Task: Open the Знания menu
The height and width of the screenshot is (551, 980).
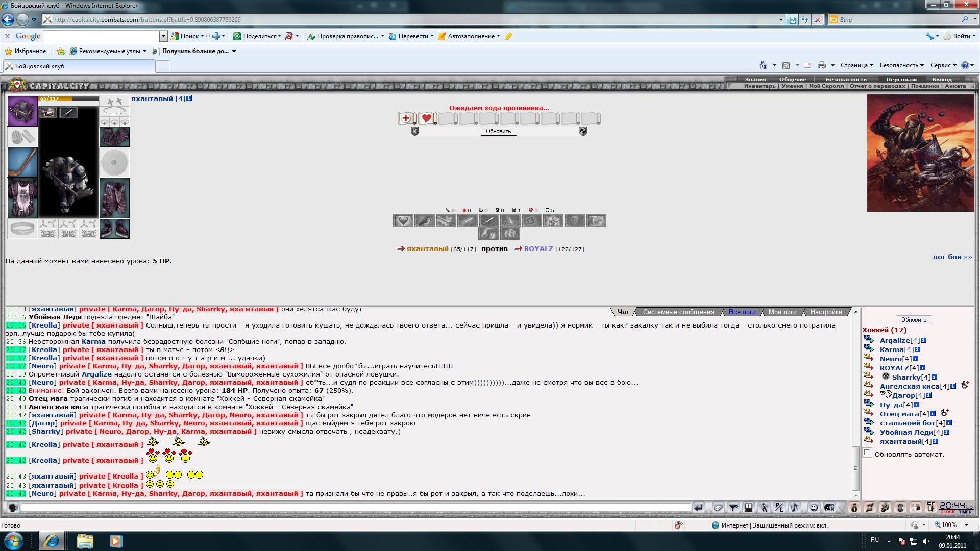Action: (x=755, y=79)
